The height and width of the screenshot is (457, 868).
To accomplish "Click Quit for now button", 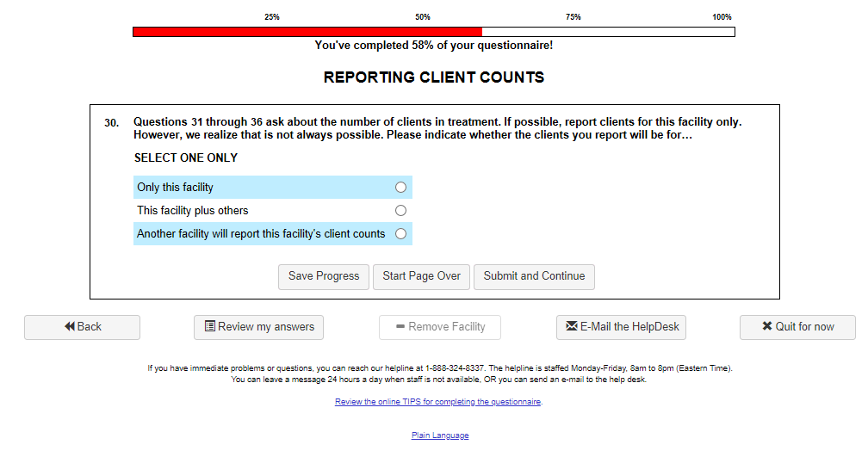I will pos(797,328).
